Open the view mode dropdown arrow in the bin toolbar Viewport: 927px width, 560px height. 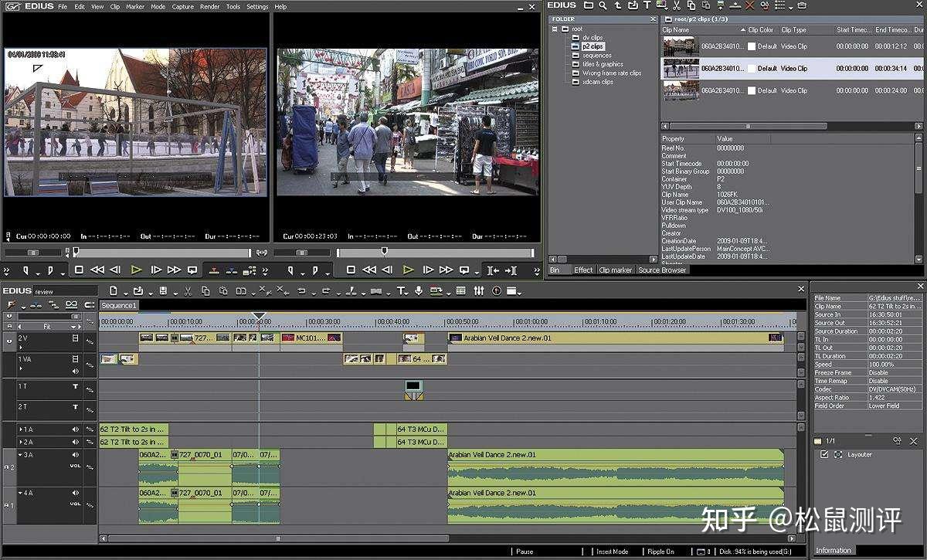791,6
